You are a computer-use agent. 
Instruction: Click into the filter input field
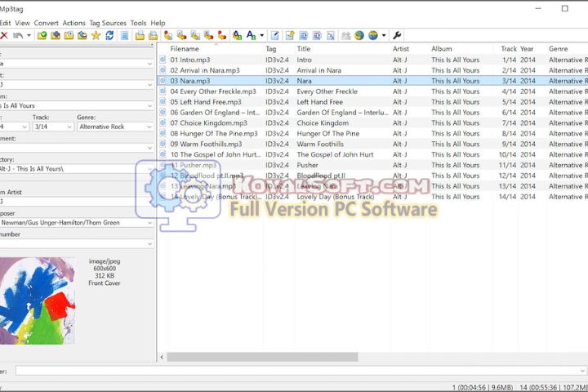click(296, 371)
